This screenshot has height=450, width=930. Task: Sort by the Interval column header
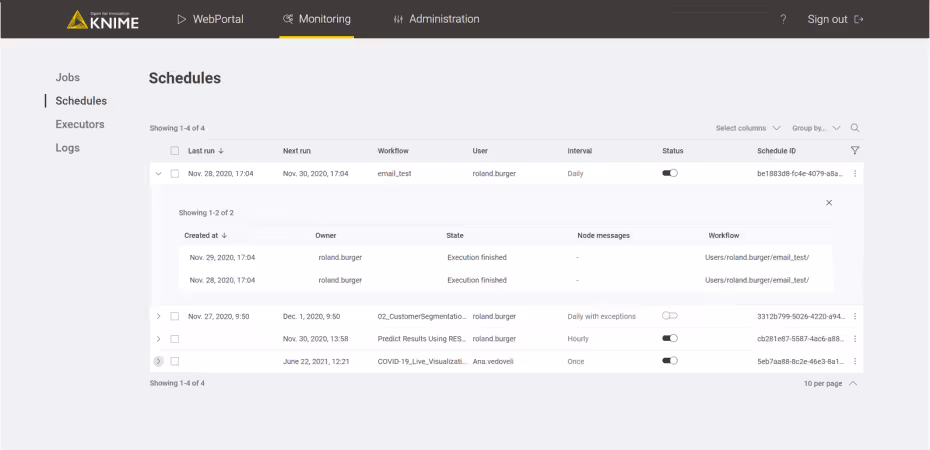tap(579, 151)
